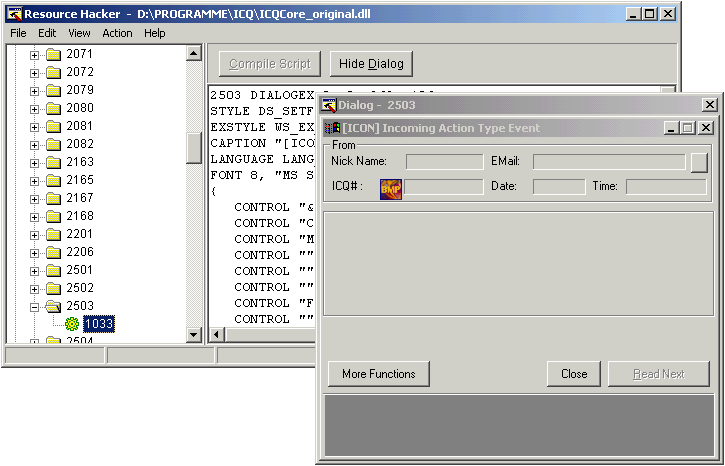725x466 pixels.
Task: Click the More Functions button
Action: coord(378,374)
